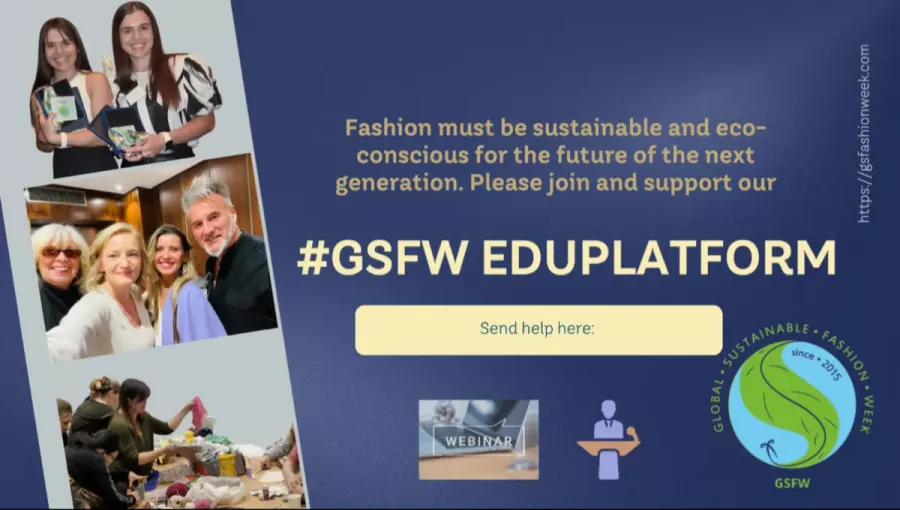Click the 'since 2015' text in logo
The height and width of the screenshot is (510, 900).
point(816,364)
